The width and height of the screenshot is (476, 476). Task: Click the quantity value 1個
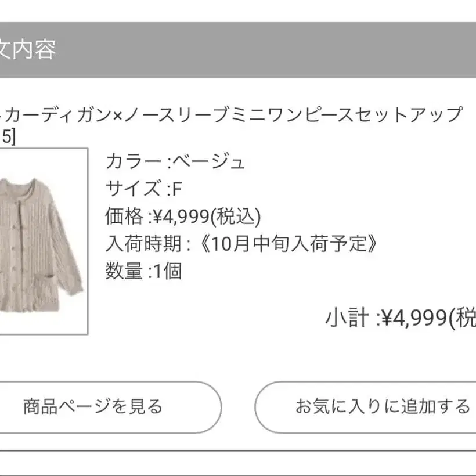166,272
